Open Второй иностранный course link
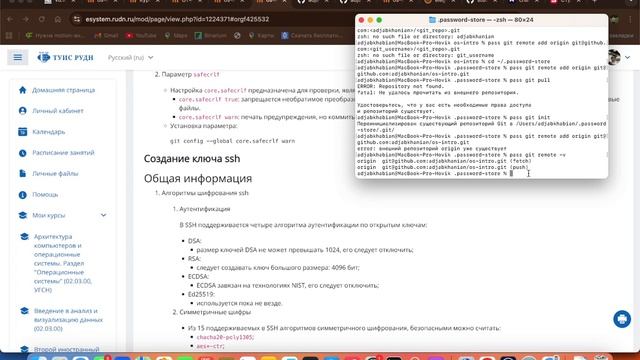This screenshot has width=640, height=360. coord(66,349)
